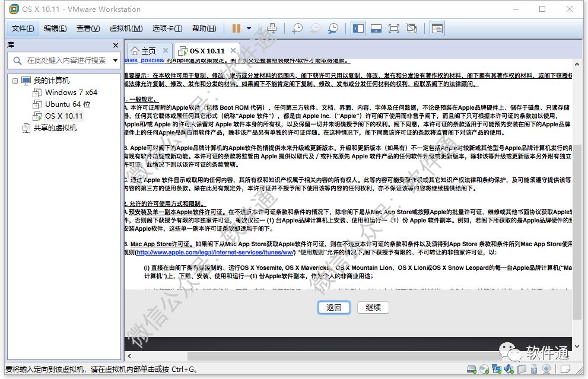Screen dimensions: 588x379
Task: Select the Windows 7 x64 virtual machine
Action: (x=71, y=92)
